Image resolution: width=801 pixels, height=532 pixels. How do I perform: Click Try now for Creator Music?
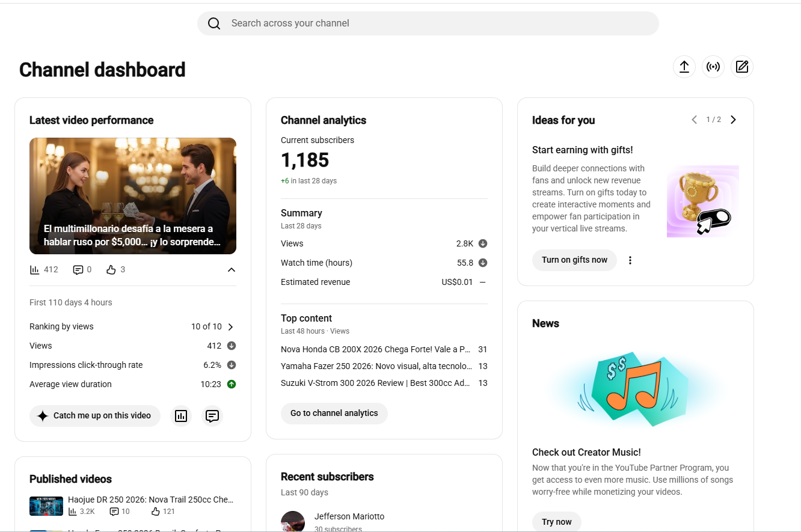[x=557, y=522]
